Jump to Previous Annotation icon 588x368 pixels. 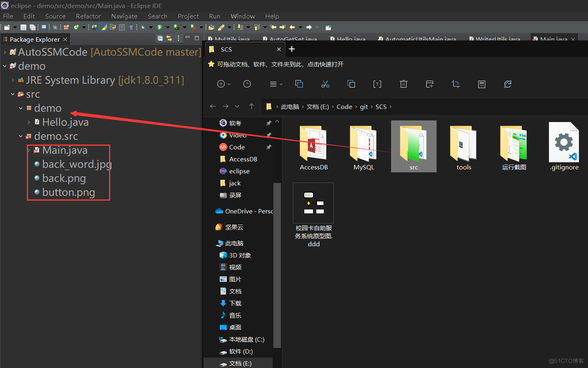click(257, 27)
